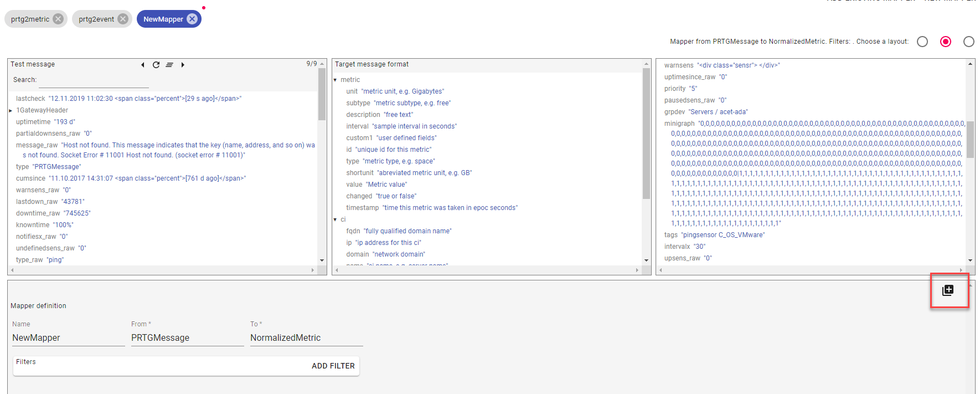Click the add mapping plus icon
The width and height of the screenshot is (980, 394).
(x=948, y=290)
